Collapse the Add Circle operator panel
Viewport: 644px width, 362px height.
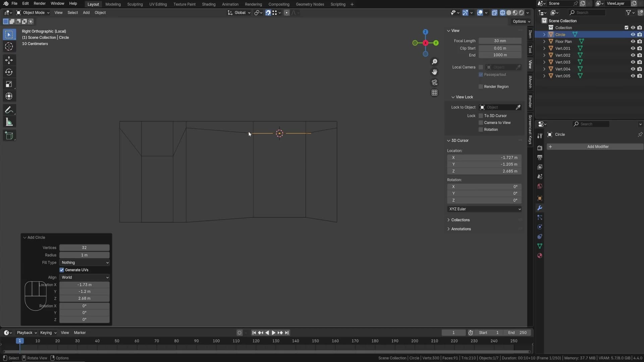tap(24, 238)
